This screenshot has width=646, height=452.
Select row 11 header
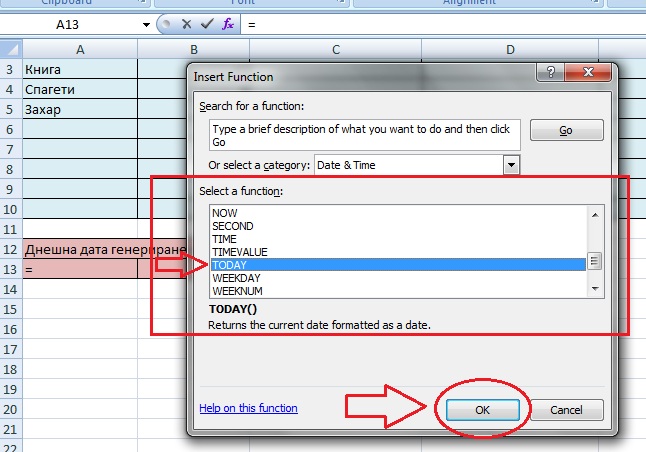click(9, 229)
